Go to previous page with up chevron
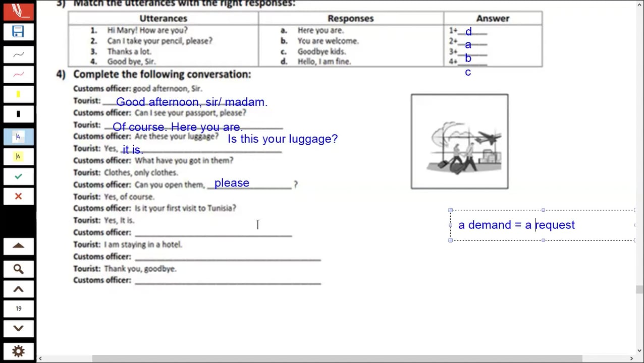The width and height of the screenshot is (644, 363). pyautogui.click(x=18, y=289)
